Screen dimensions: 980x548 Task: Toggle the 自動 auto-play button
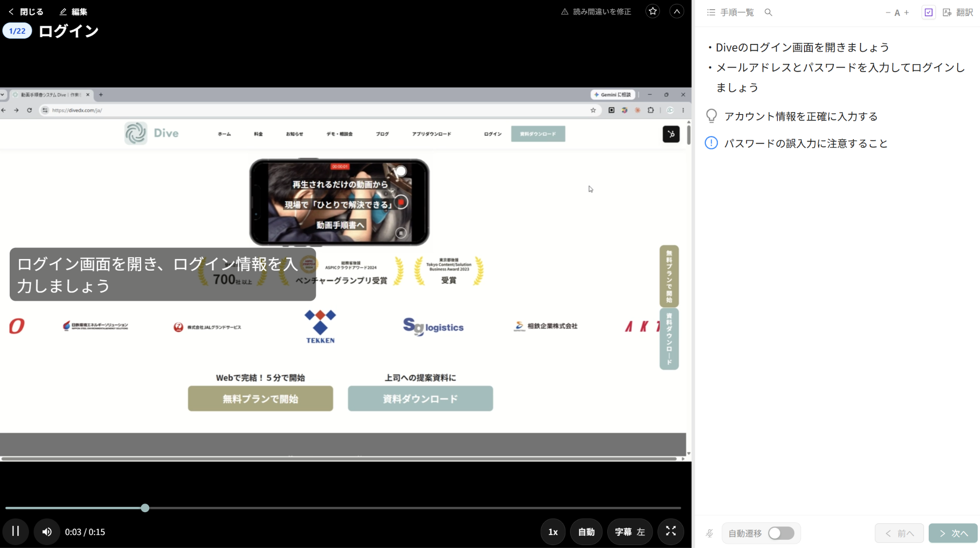click(586, 532)
